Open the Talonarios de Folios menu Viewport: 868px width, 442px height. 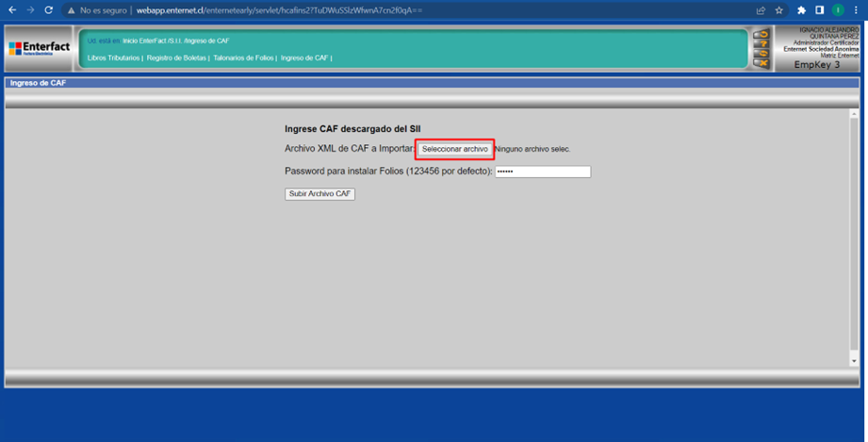[x=243, y=58]
